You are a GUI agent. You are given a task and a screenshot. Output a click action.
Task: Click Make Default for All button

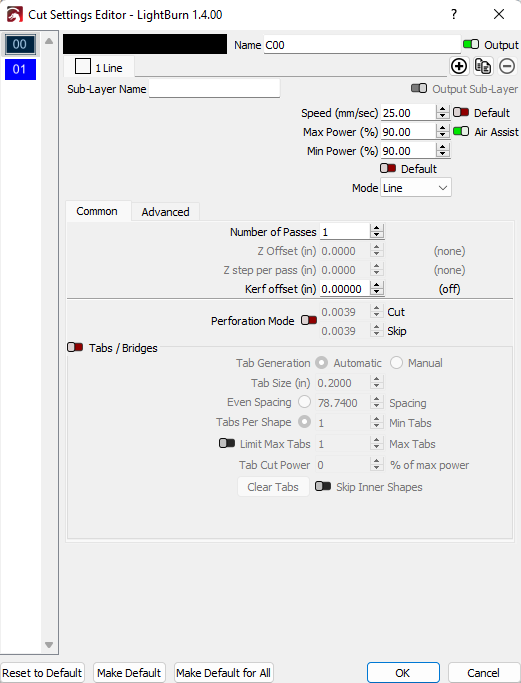(x=223, y=673)
